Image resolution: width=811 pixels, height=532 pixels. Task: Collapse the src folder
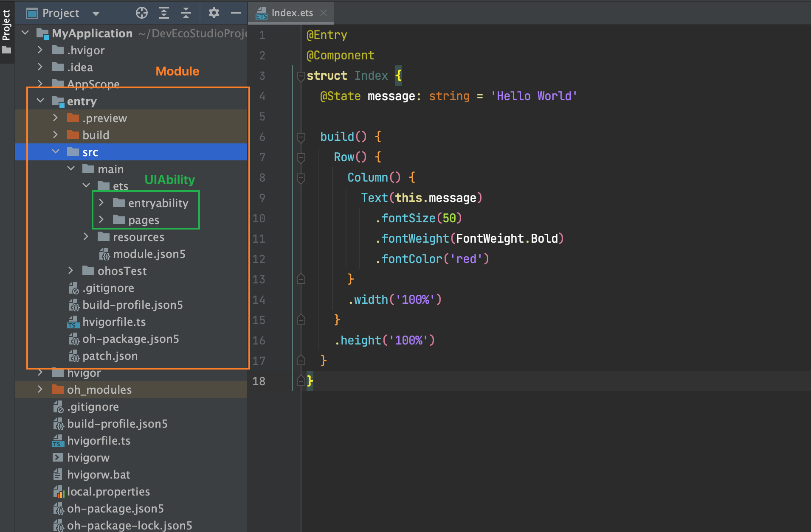[x=56, y=152]
